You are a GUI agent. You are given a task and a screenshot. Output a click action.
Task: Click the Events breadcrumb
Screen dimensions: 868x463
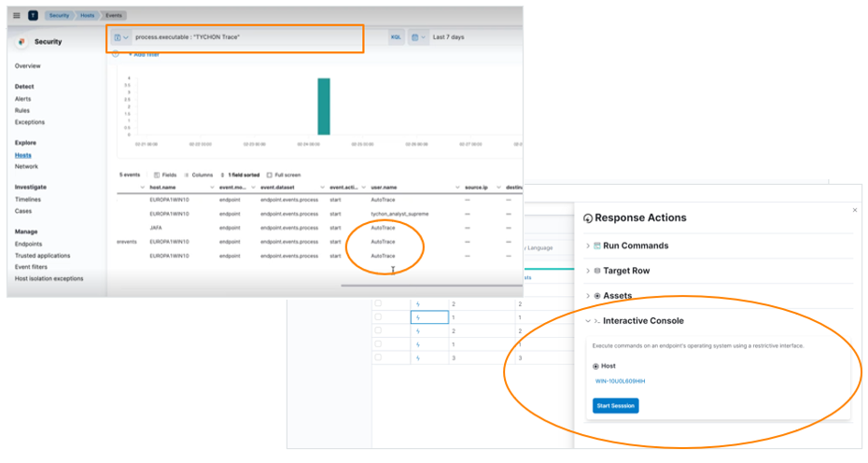(114, 16)
